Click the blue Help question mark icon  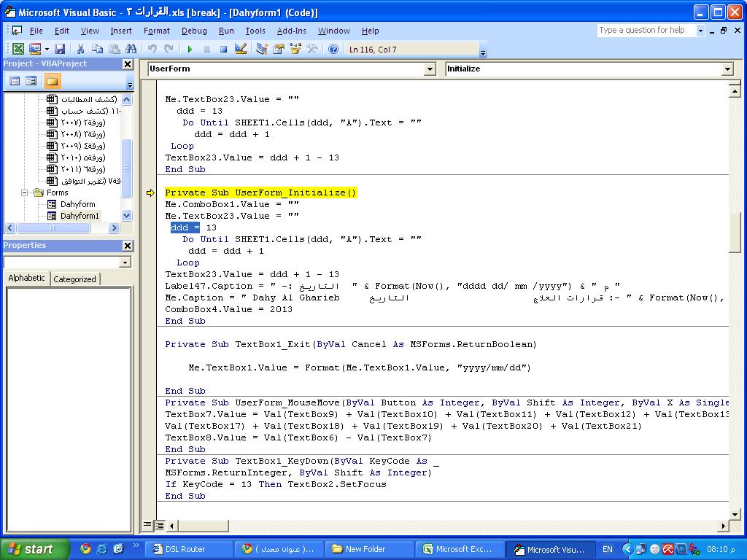tap(333, 49)
